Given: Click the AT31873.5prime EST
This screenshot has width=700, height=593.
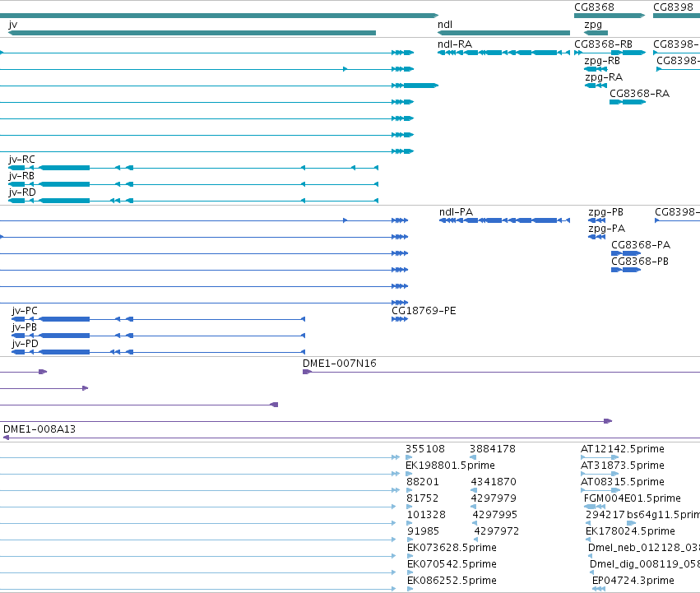Looking at the screenshot, I should pyautogui.click(x=600, y=474).
